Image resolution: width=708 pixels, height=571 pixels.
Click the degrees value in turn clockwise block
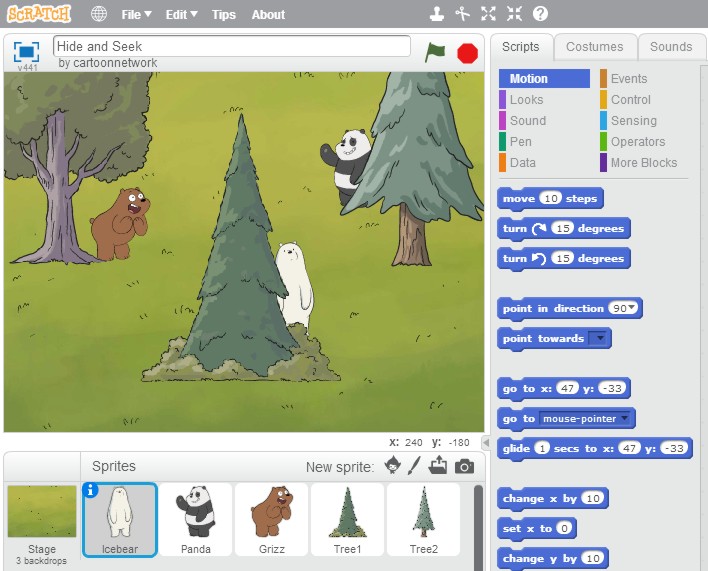pyautogui.click(x=563, y=228)
